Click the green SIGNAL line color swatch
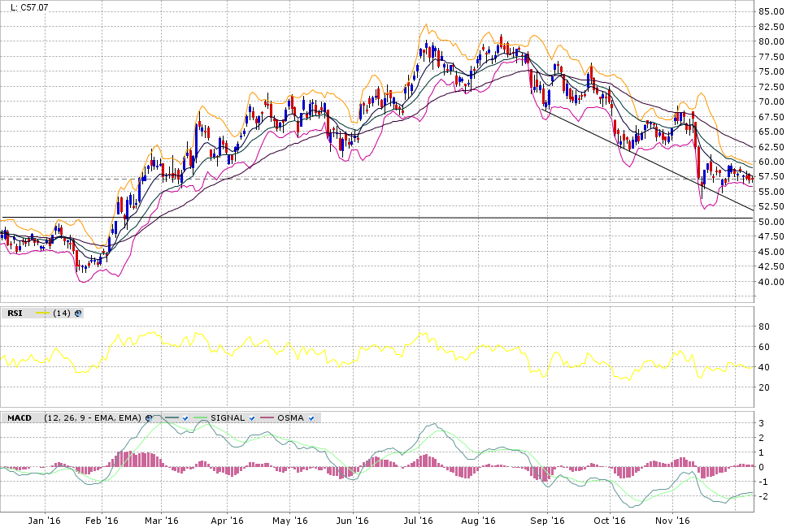Screen dimensions: 791x532 (200, 417)
